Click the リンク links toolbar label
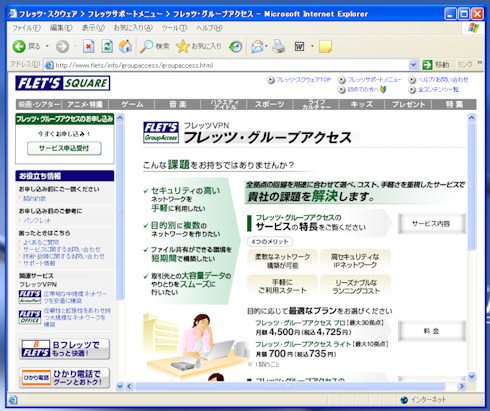This screenshot has width=490, height=411. tap(465, 65)
